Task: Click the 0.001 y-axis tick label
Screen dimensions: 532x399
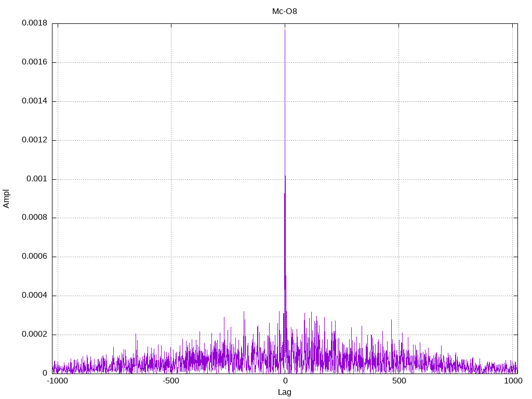Action: (37, 179)
